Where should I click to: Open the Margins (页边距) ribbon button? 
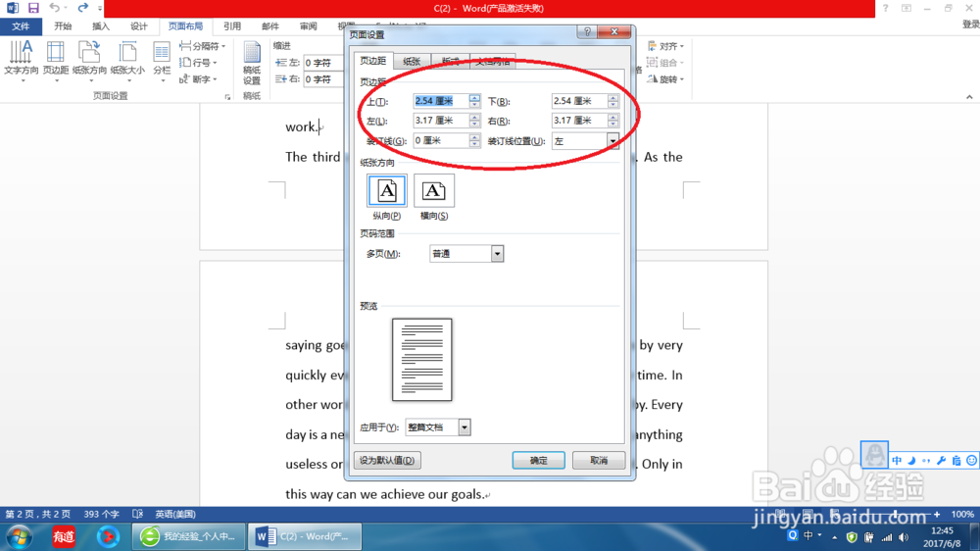pos(56,62)
